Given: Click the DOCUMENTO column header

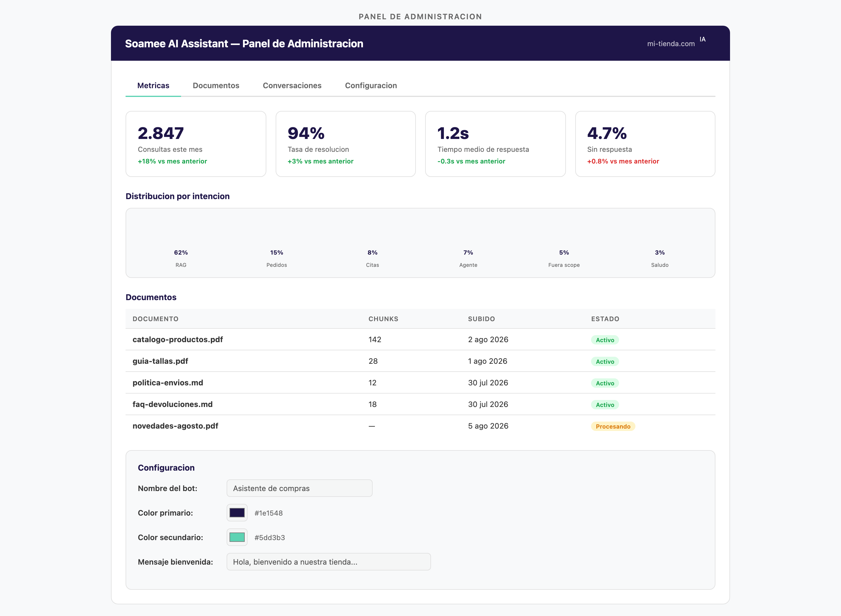Looking at the screenshot, I should [156, 319].
